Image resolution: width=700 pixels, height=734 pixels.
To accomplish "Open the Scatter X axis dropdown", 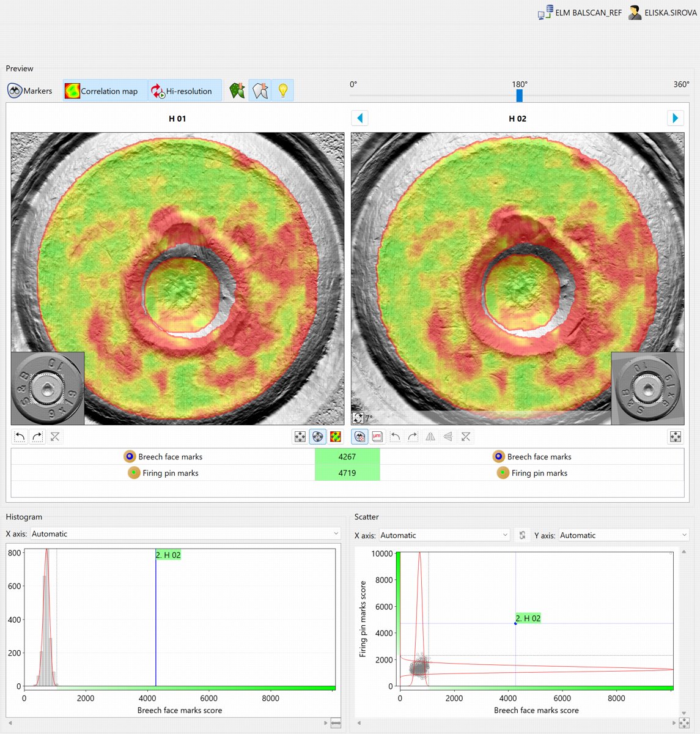I will pos(444,535).
